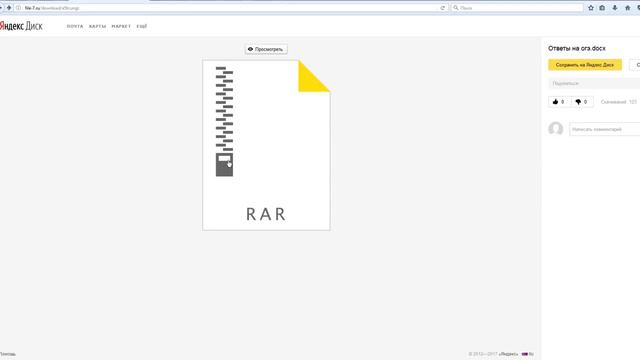Image resolution: width=640 pixels, height=360 pixels.
Task: Click the reload page icon
Action: point(442,8)
